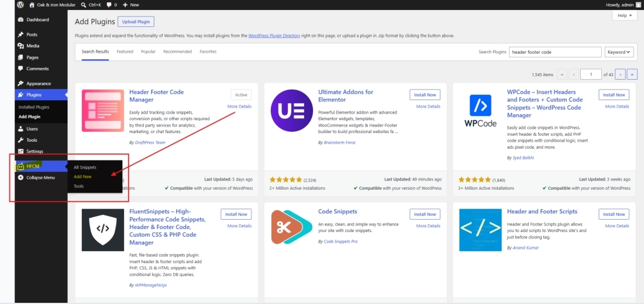Switch to the Popular tab
The height and width of the screenshot is (304, 644).
click(x=148, y=52)
